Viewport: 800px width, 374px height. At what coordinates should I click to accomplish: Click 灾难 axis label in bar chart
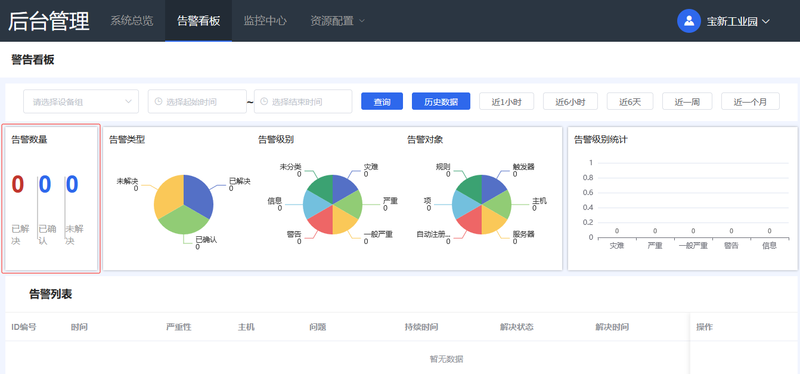coord(617,246)
